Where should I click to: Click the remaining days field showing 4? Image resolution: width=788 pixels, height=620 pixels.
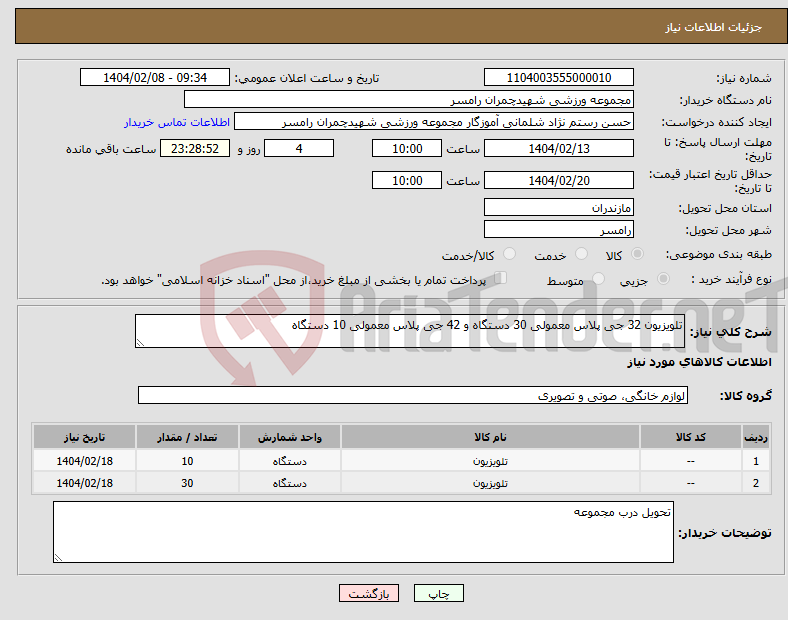(x=299, y=148)
